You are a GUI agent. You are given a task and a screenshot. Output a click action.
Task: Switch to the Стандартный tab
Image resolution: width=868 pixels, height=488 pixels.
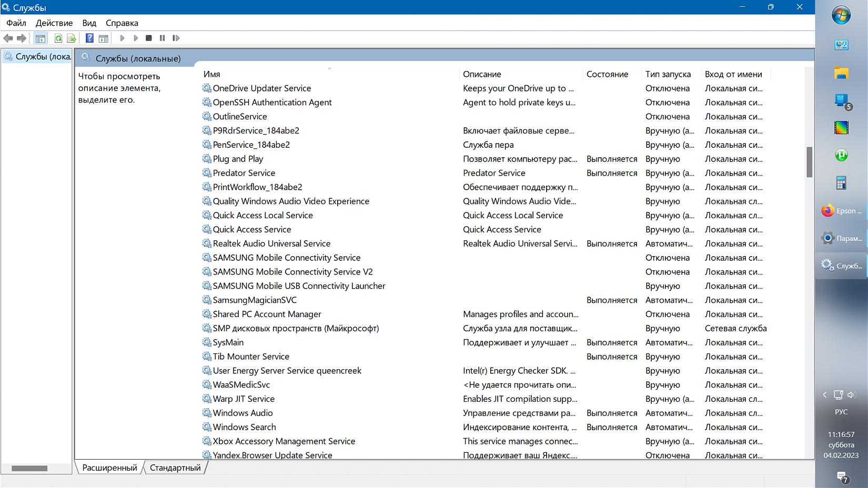tap(175, 467)
